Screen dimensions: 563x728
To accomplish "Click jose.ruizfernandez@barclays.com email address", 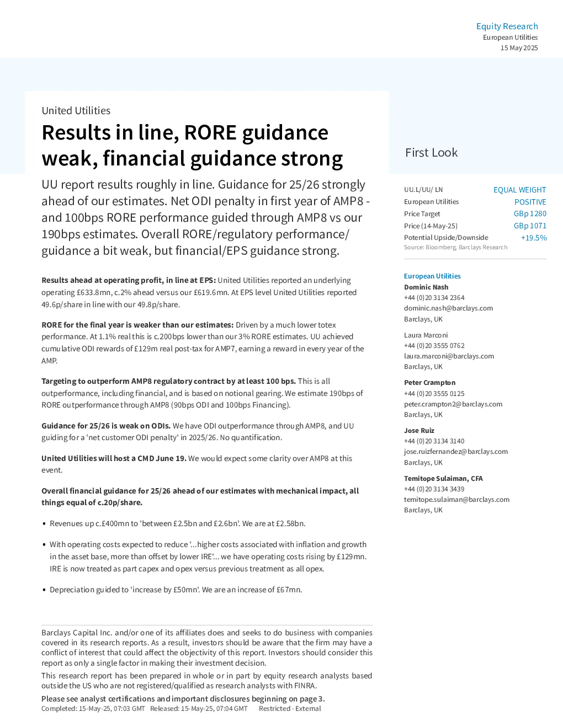I will click(x=456, y=452).
